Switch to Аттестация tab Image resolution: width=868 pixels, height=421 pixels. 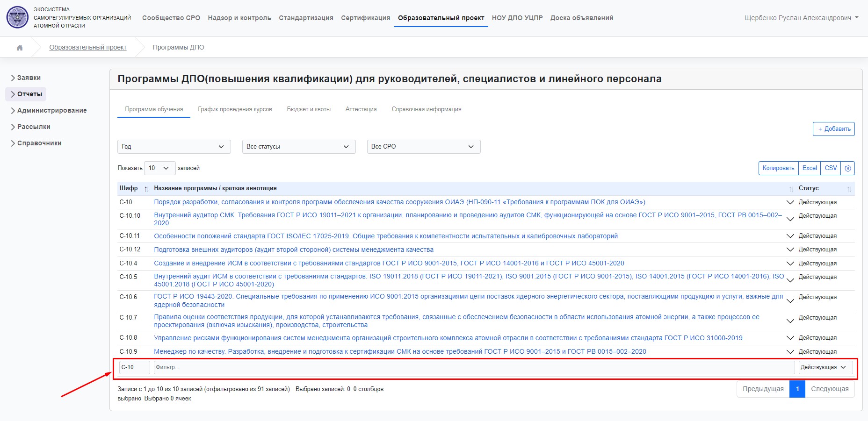click(361, 109)
